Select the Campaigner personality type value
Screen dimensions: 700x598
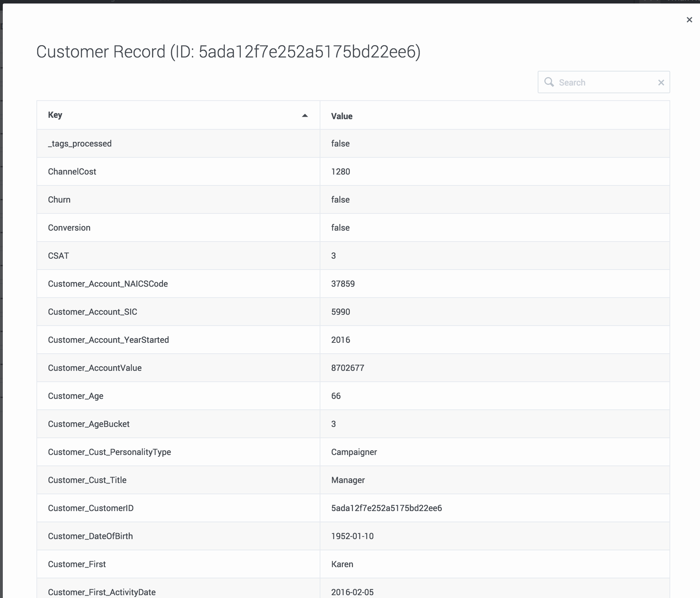point(354,452)
